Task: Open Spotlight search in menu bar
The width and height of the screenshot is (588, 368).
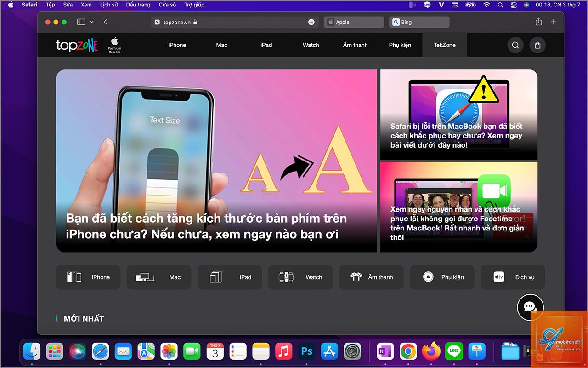Action: click(500, 5)
